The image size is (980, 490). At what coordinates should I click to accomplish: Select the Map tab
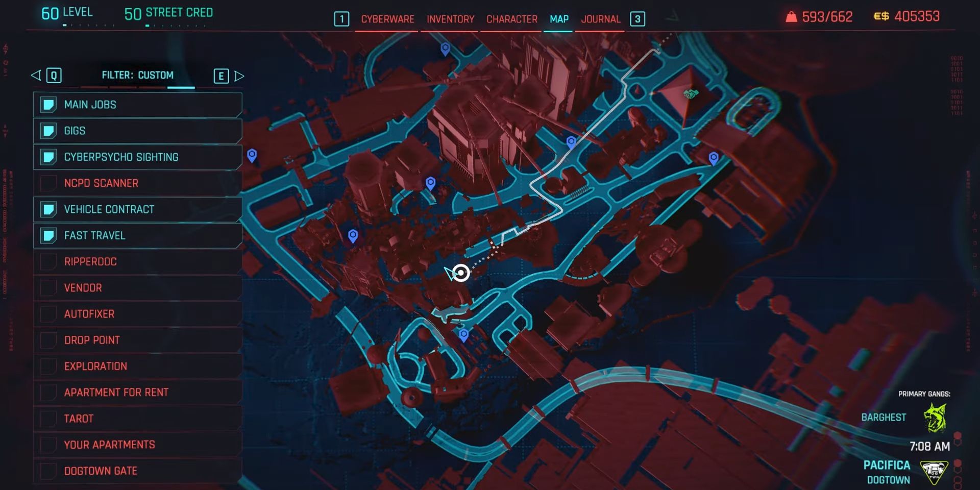coord(559,19)
